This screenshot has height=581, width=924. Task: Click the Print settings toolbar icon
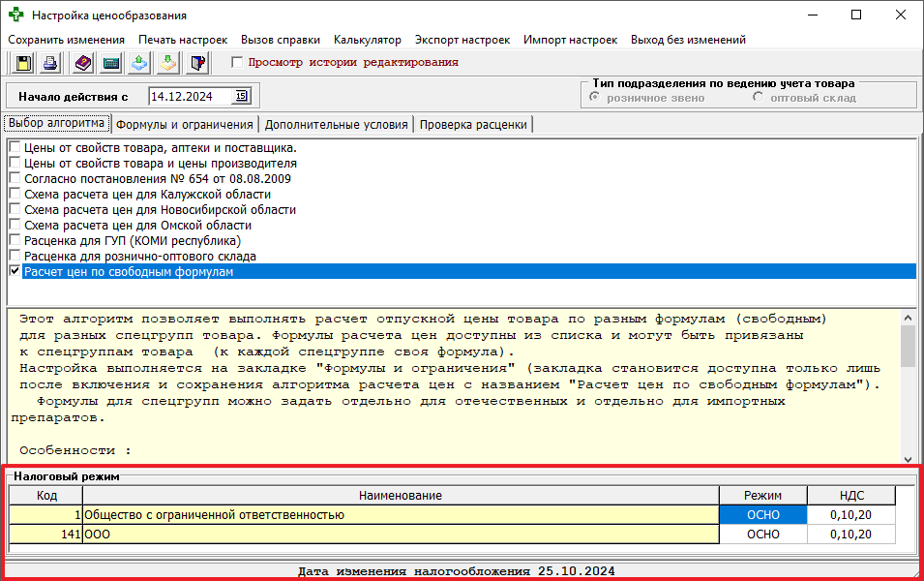(x=51, y=62)
